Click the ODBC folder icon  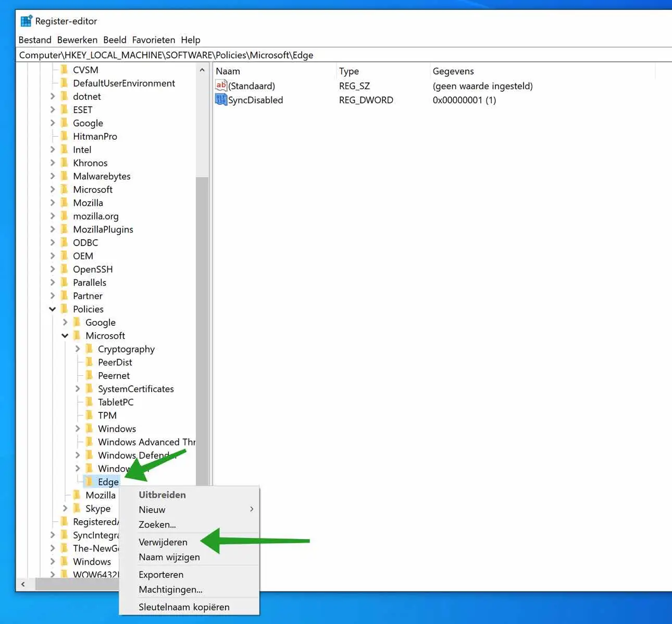point(65,242)
